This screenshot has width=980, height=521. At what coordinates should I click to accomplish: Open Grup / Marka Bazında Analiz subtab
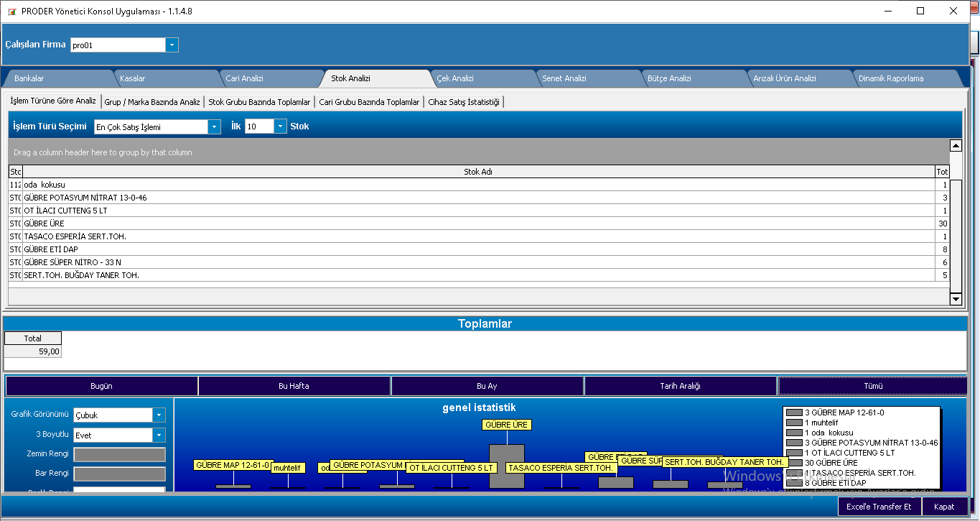click(152, 102)
